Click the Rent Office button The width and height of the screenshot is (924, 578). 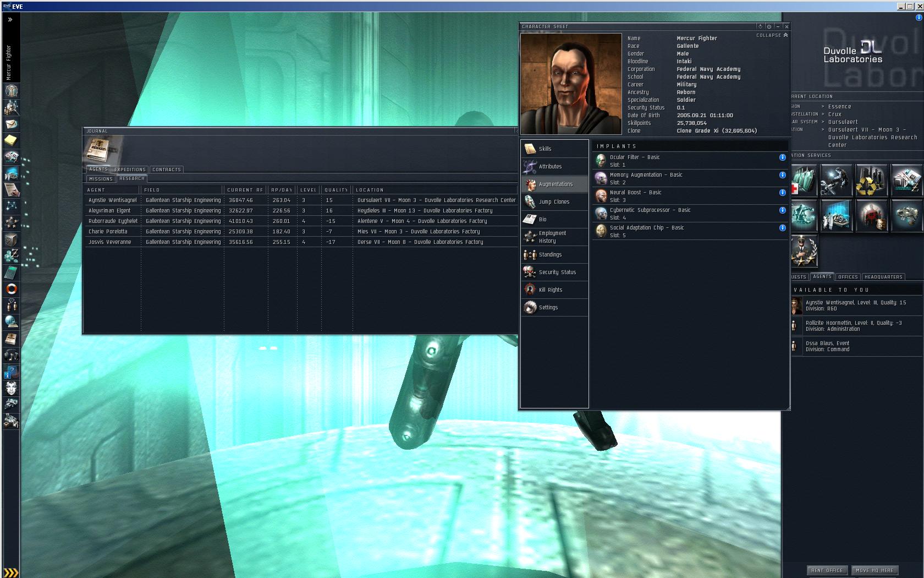pos(827,570)
